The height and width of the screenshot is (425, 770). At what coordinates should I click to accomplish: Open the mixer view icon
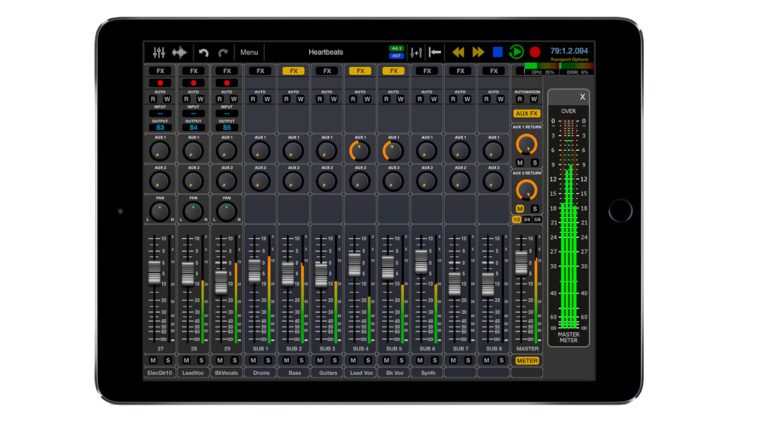[x=158, y=52]
